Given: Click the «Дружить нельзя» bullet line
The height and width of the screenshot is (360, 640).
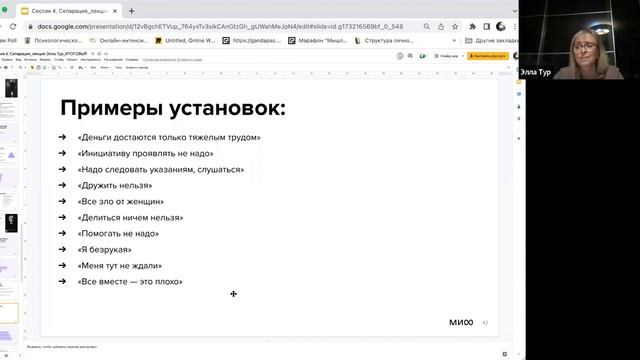Looking at the screenshot, I should [115, 186].
